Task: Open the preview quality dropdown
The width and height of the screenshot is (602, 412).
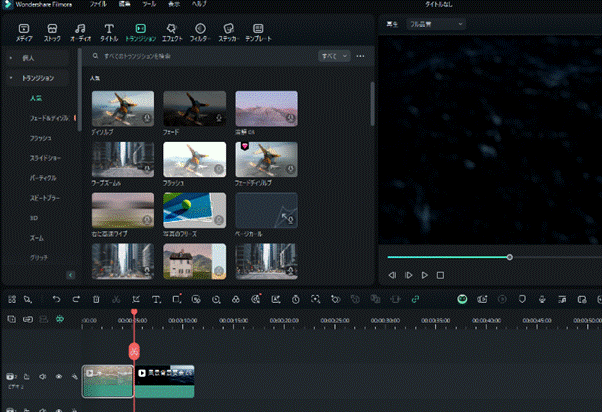Action: (x=436, y=24)
